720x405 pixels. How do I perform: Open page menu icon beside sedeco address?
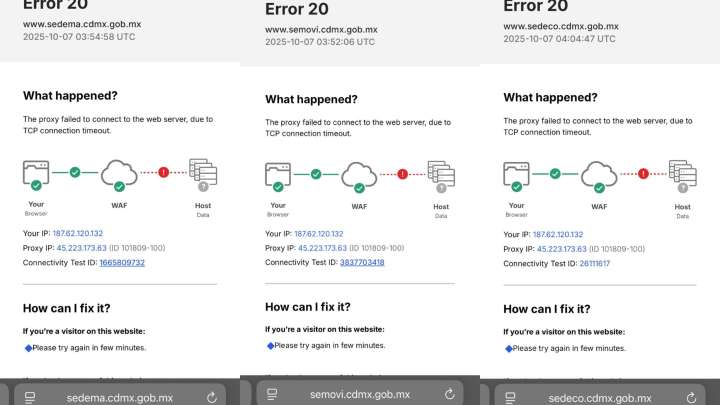click(511, 396)
